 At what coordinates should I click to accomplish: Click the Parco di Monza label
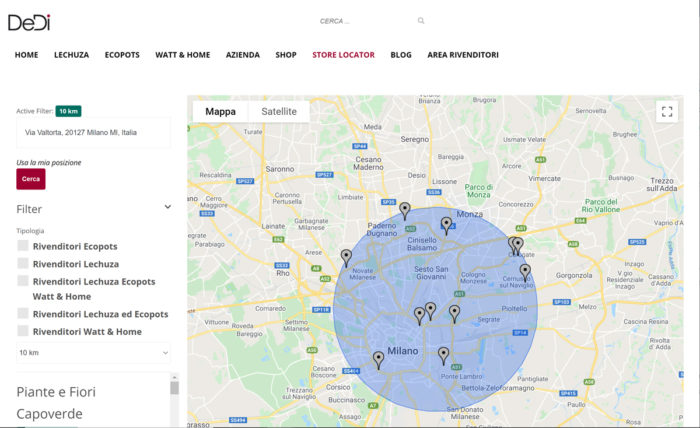[x=479, y=191]
